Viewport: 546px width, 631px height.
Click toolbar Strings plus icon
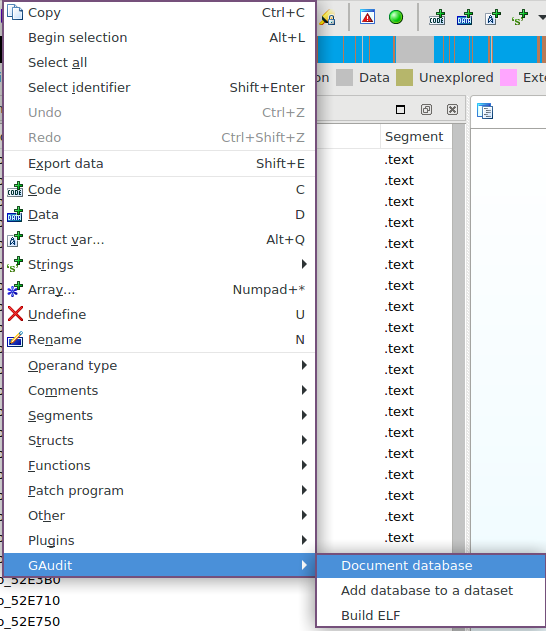click(x=519, y=17)
